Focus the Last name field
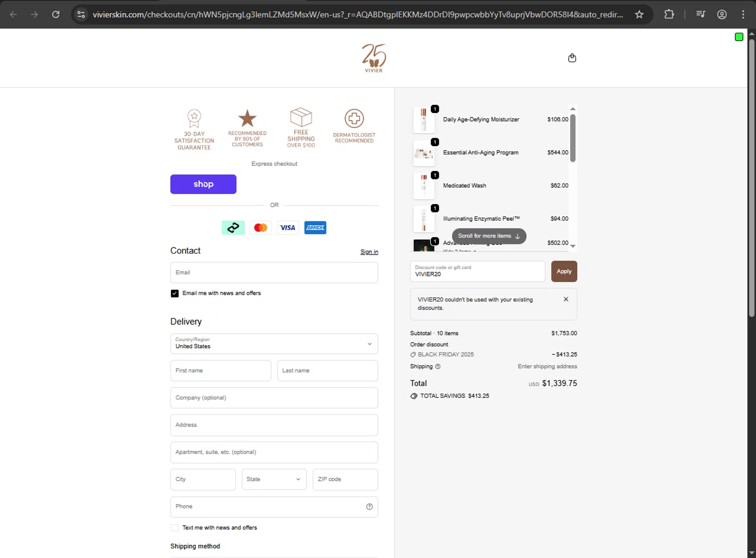Screen dimensions: 756x558 point(328,370)
